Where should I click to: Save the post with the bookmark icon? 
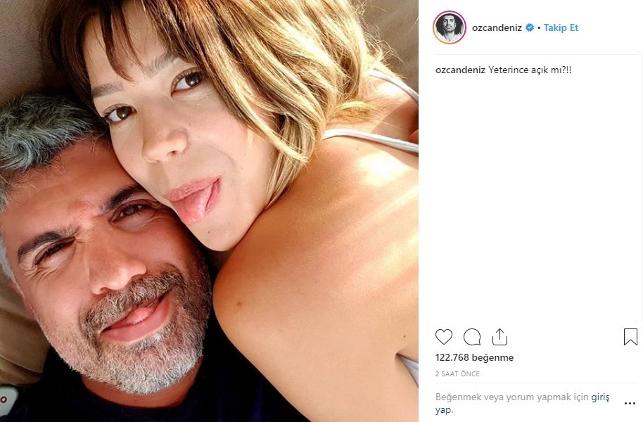(x=630, y=337)
